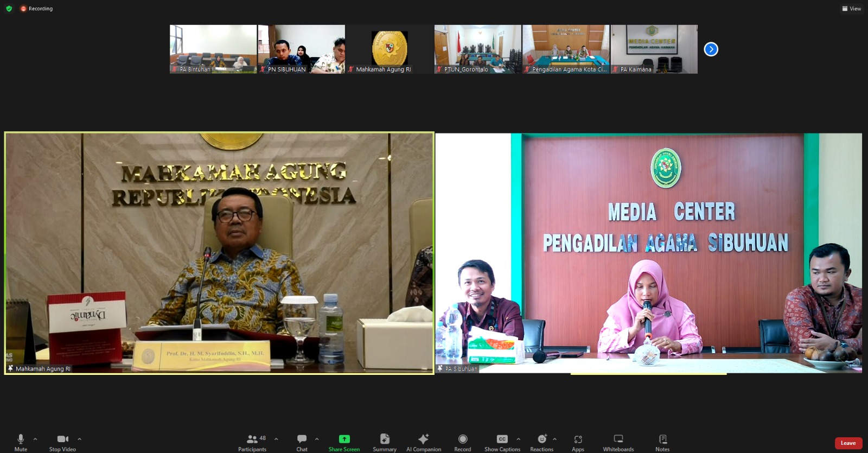Expand the Reactions options caret
Image resolution: width=868 pixels, height=453 pixels.
(554, 439)
